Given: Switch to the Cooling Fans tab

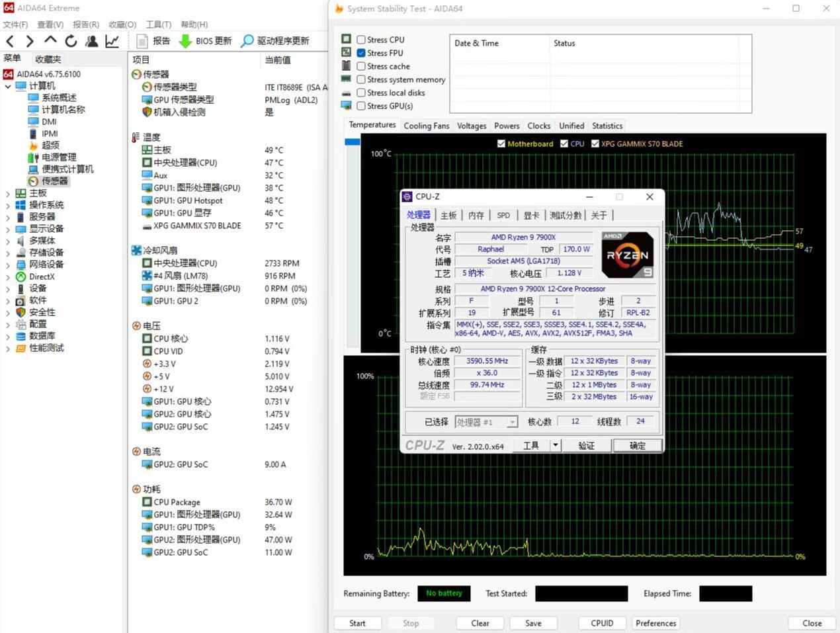Looking at the screenshot, I should (427, 126).
